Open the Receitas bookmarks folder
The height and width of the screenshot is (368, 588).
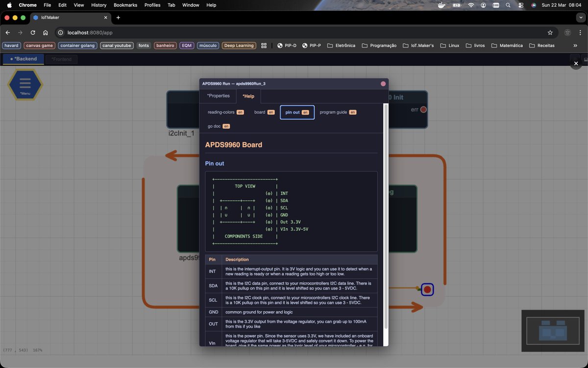(541, 46)
